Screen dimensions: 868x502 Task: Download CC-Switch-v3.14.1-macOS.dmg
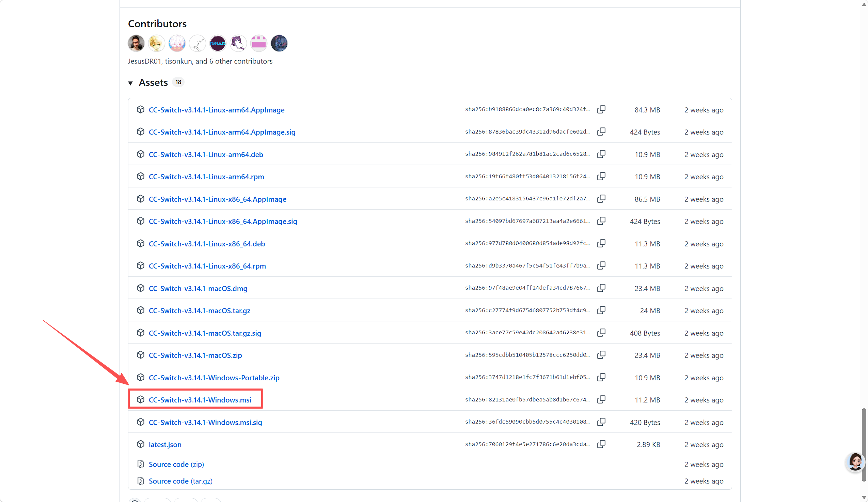coord(198,289)
